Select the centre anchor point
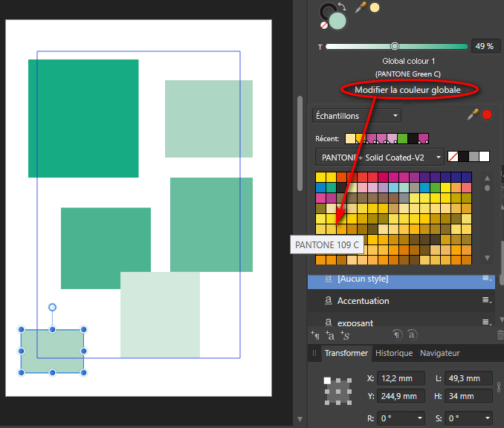 pos(338,392)
